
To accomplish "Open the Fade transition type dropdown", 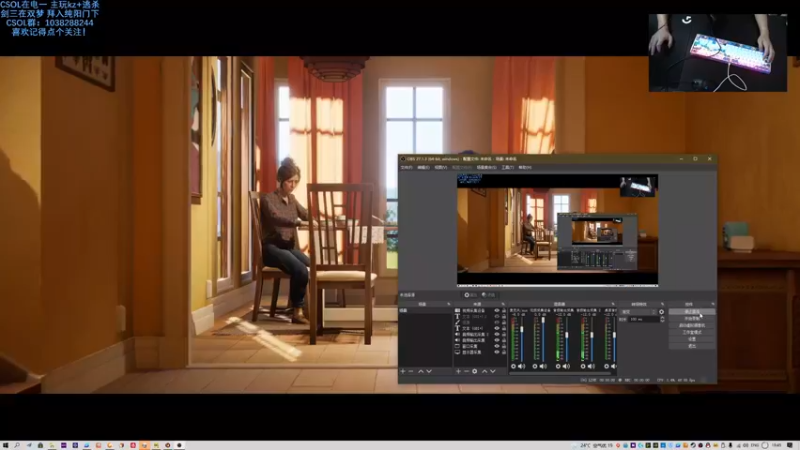I will [x=639, y=312].
